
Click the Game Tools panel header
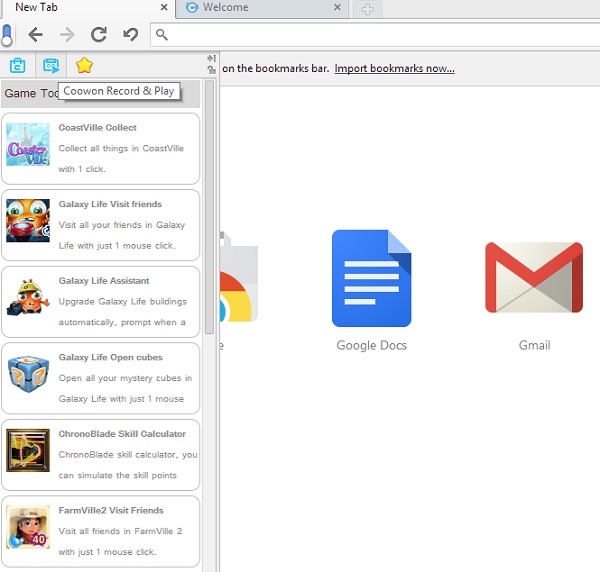(101, 93)
